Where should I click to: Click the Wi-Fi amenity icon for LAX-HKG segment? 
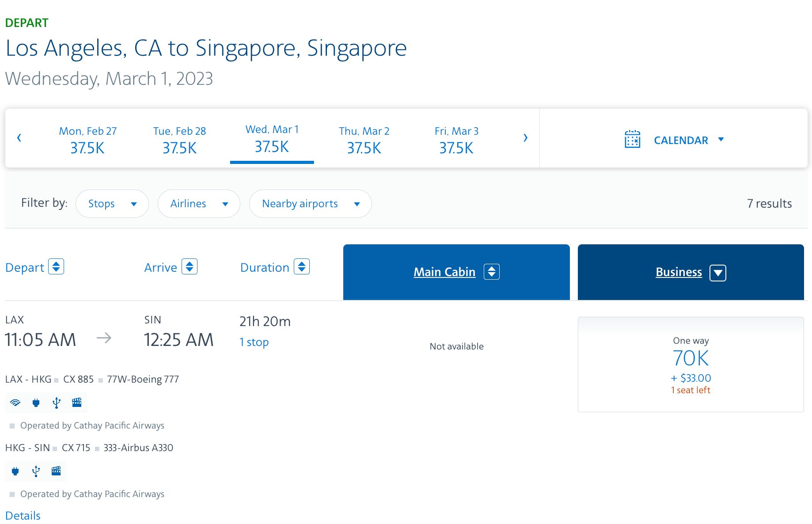[x=15, y=402]
